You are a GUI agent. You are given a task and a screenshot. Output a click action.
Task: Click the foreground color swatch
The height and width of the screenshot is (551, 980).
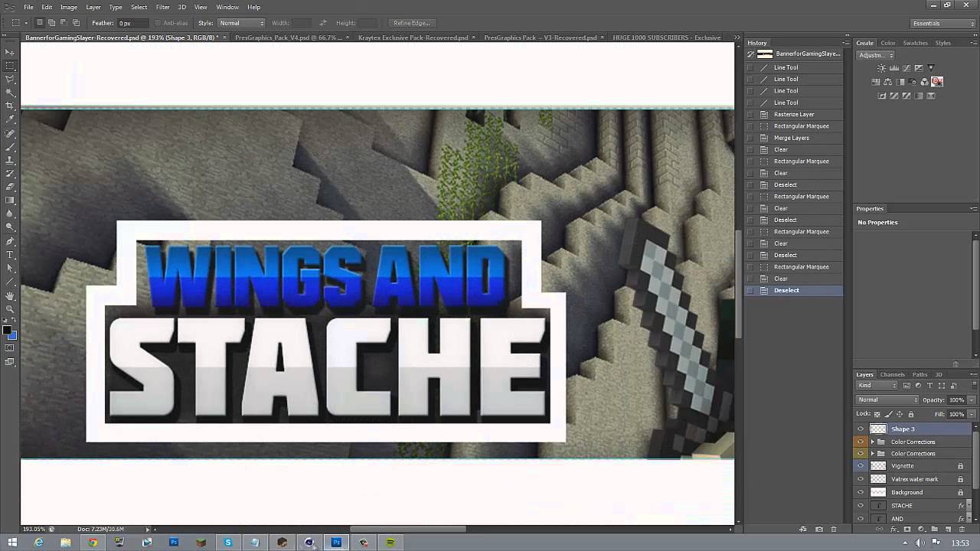pos(7,331)
